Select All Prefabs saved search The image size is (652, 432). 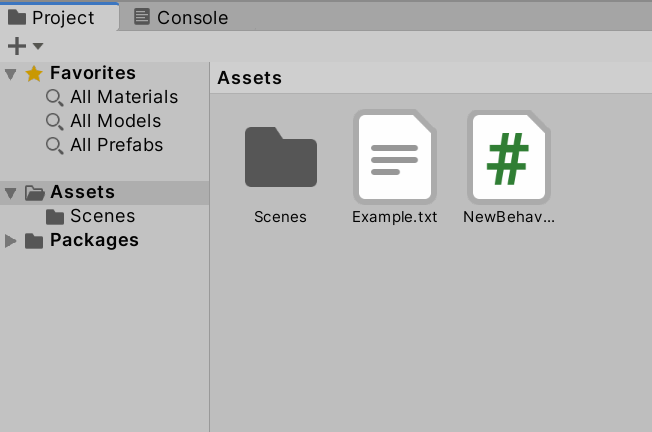[116, 146]
